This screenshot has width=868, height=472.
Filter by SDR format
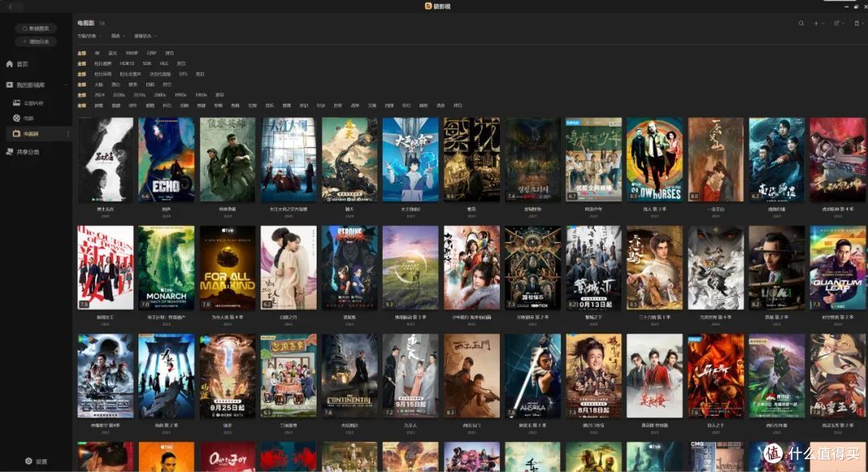147,64
